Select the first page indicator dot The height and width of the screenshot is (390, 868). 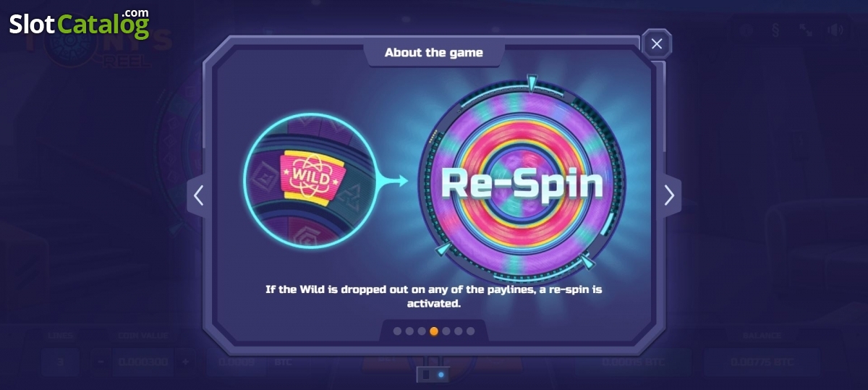397,331
